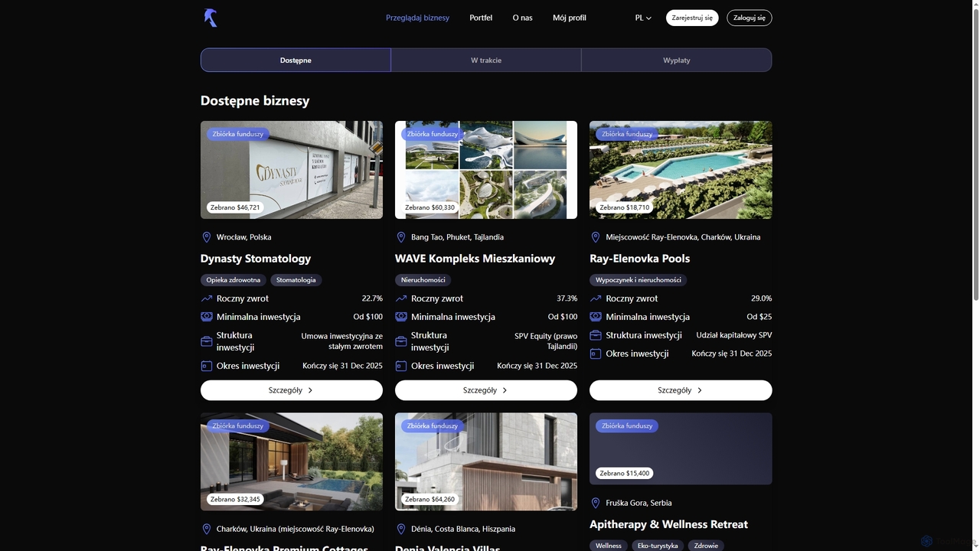The width and height of the screenshot is (980, 551).
Task: Click Struktura inwestycji briefcase icon in Dynasty Stomatology card
Action: [x=206, y=341]
